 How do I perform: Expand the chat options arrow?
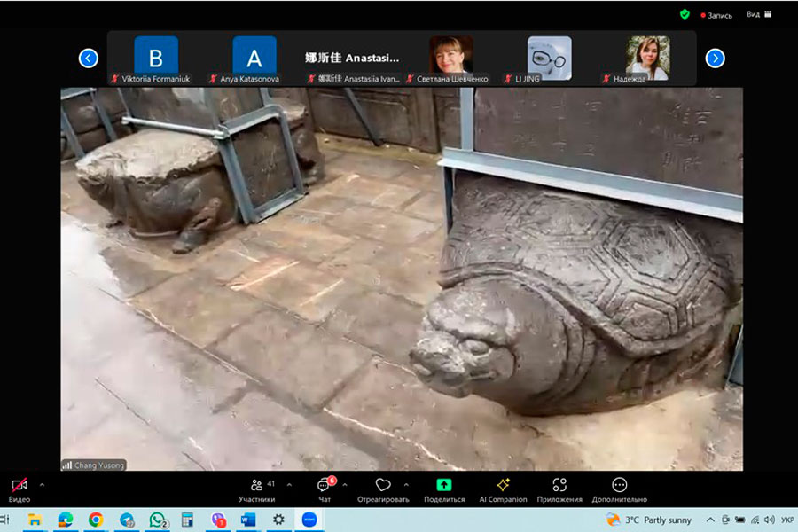pos(345,485)
